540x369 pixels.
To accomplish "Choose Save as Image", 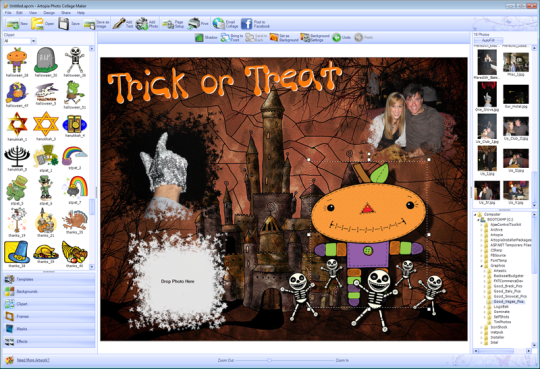I will 96,24.
